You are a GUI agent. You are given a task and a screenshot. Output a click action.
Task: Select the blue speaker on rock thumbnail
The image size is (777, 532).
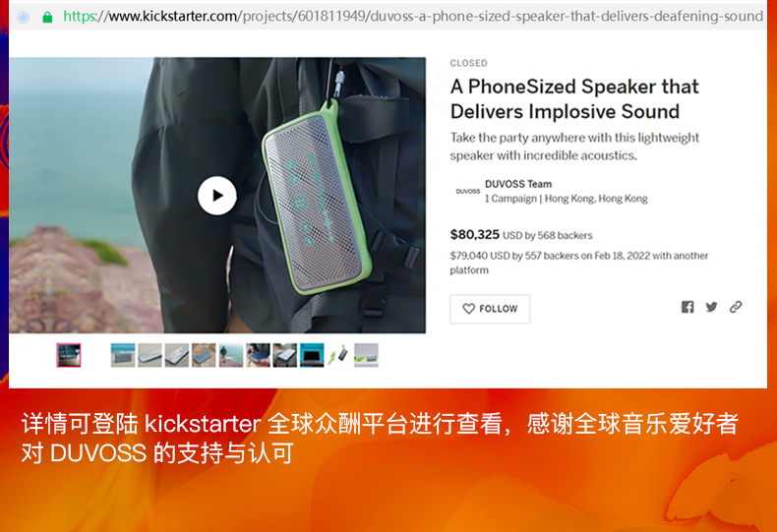pyautogui.click(x=204, y=355)
